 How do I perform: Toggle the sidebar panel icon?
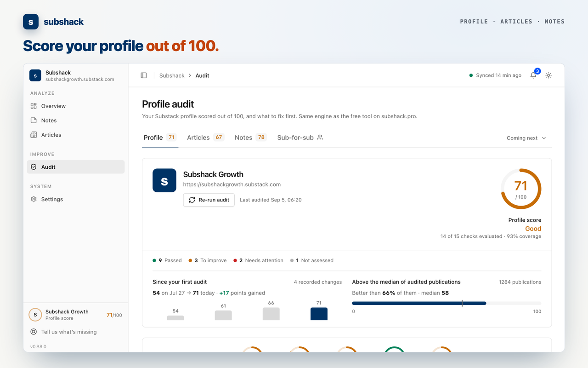coord(144,75)
